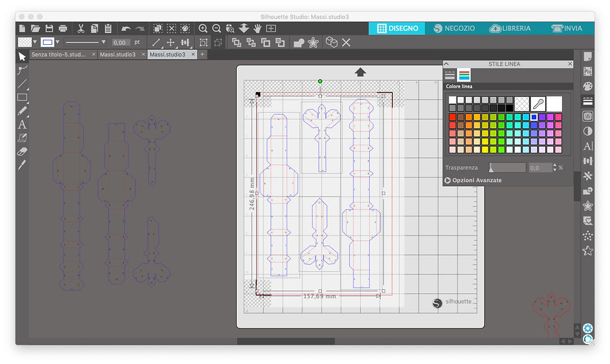Open the LIBRERIA tab

click(510, 29)
